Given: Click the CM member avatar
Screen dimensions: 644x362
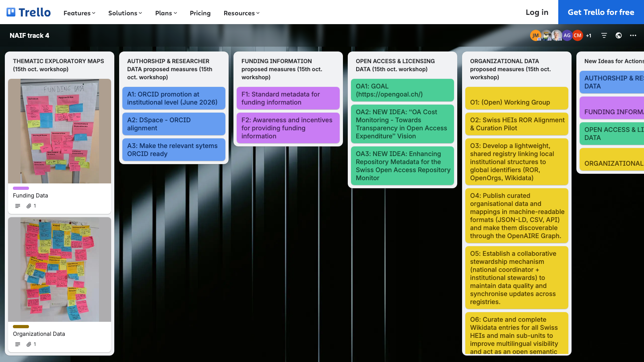Looking at the screenshot, I should [x=578, y=35].
